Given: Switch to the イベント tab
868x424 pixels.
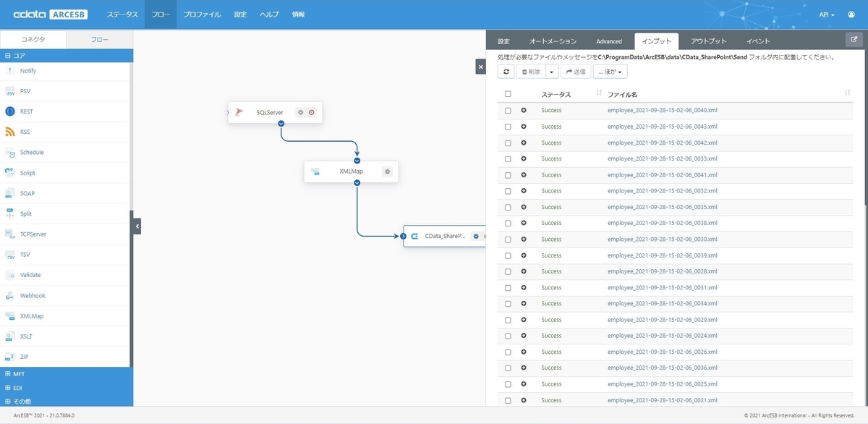Looking at the screenshot, I should (x=758, y=41).
